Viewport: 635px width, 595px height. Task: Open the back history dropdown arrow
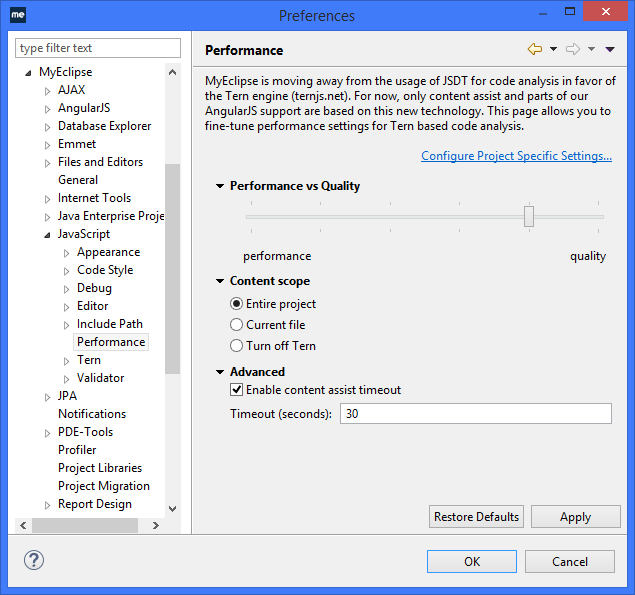pos(553,49)
